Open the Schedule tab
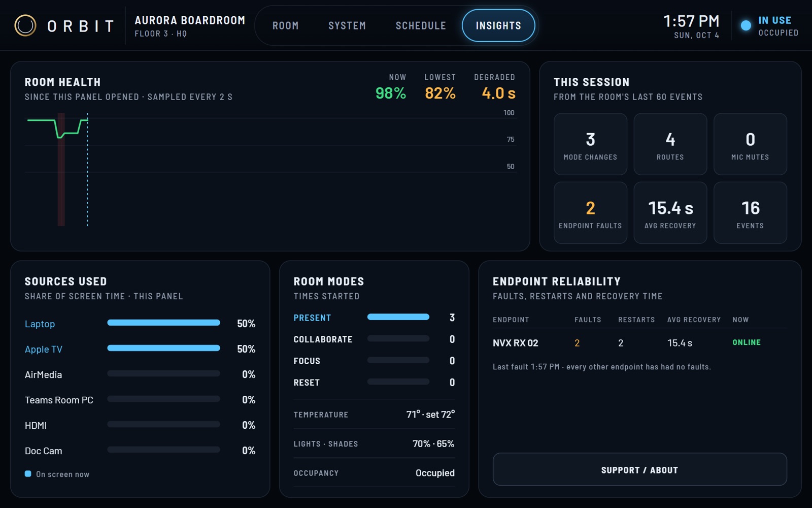 coord(421,25)
